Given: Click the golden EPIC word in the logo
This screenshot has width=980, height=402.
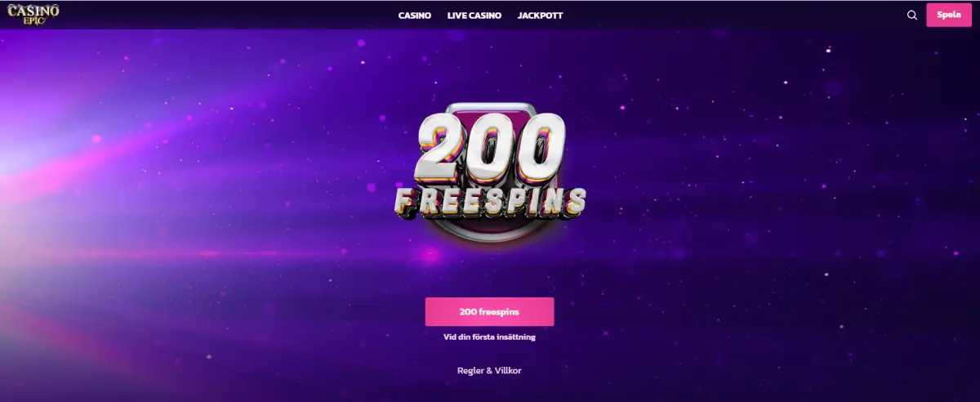Looking at the screenshot, I should point(33,20).
